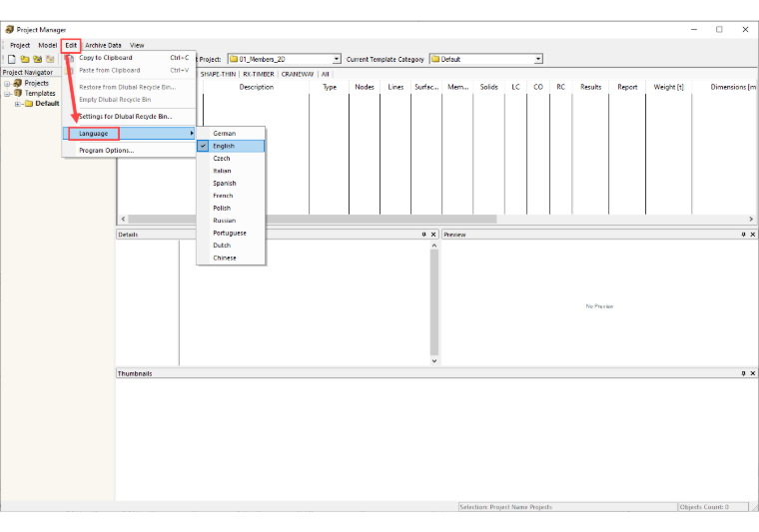759x532 pixels.
Task: Pin the Thumbnails panel
Action: click(743, 373)
